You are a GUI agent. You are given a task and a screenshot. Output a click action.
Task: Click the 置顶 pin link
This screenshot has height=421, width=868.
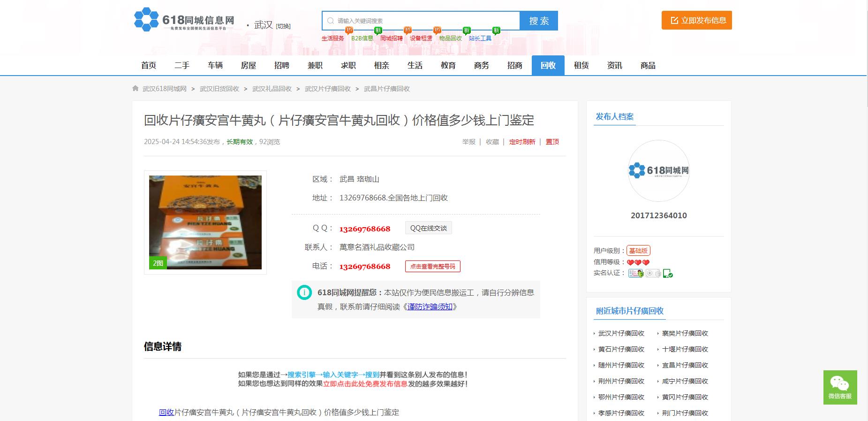coord(552,142)
